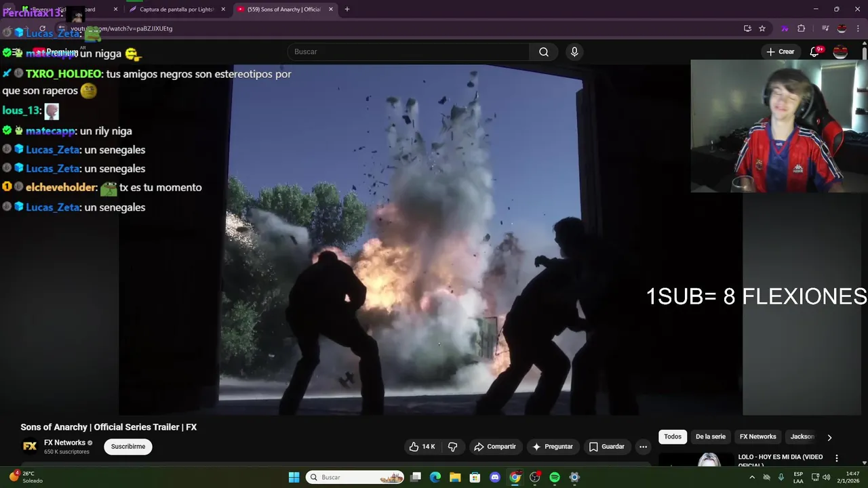Open Chrome extensions puzzle icon
This screenshot has width=868, height=488.
[x=801, y=28]
